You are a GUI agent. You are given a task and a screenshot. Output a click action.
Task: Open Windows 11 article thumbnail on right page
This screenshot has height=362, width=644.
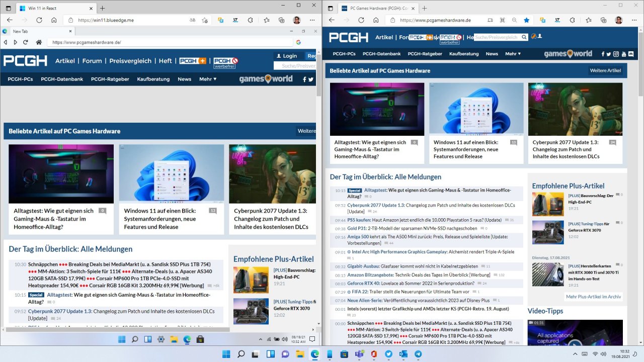coord(476,109)
